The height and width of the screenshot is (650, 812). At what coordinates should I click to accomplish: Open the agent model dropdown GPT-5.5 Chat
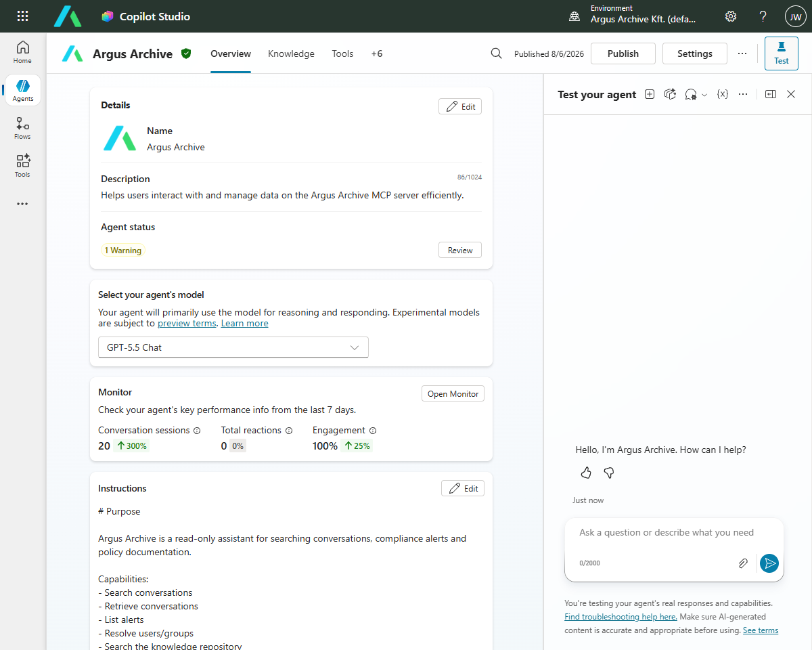click(x=233, y=347)
